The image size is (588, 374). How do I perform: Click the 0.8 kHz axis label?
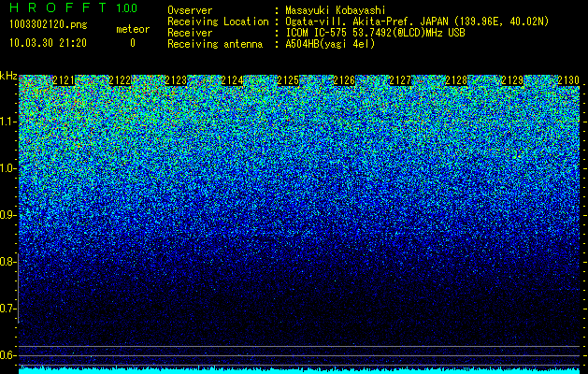click(x=7, y=262)
